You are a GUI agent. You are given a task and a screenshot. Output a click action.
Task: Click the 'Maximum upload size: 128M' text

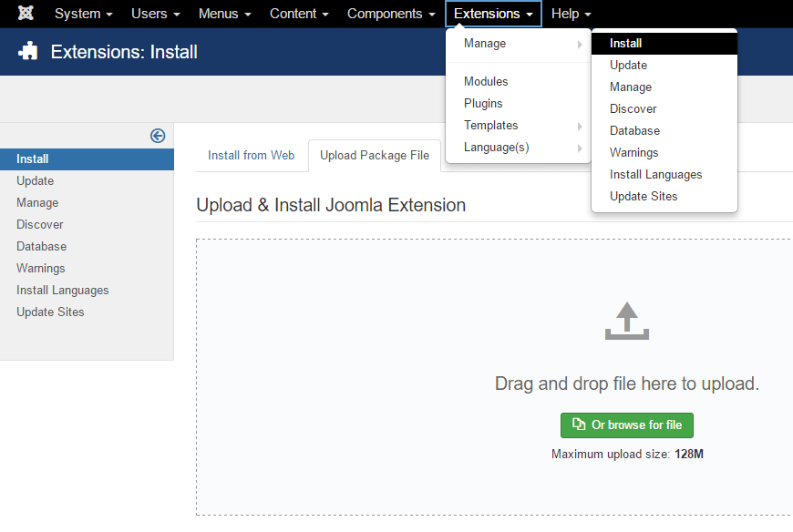pos(627,455)
